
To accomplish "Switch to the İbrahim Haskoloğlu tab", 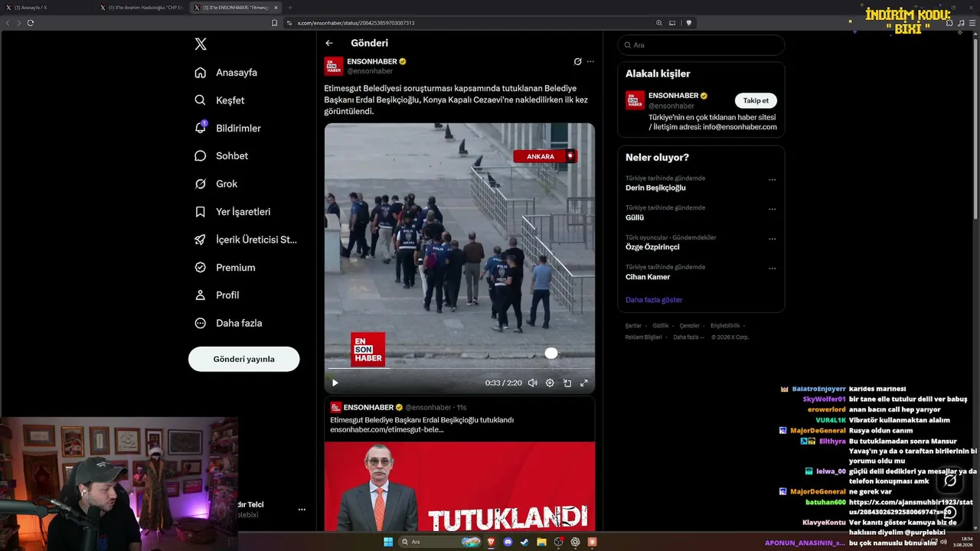I will click(x=142, y=8).
